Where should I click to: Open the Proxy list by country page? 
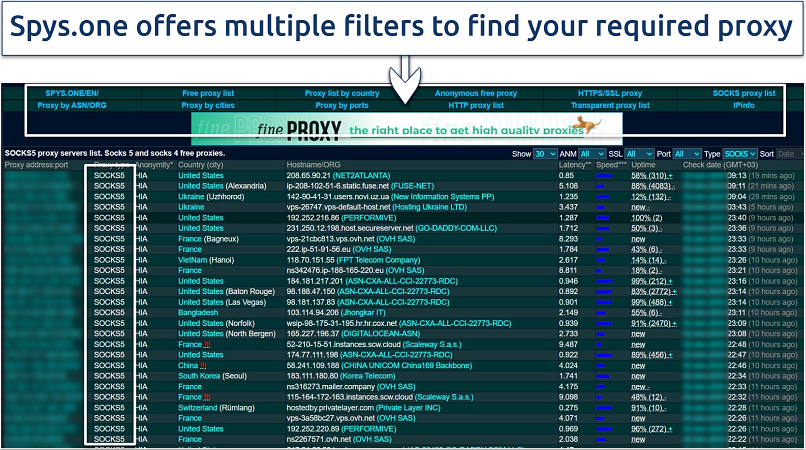(x=342, y=93)
